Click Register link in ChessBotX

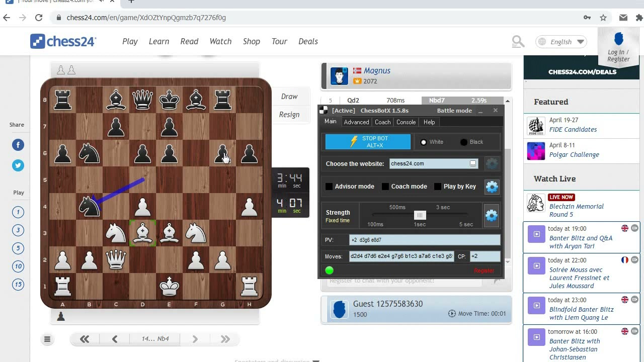click(x=484, y=270)
